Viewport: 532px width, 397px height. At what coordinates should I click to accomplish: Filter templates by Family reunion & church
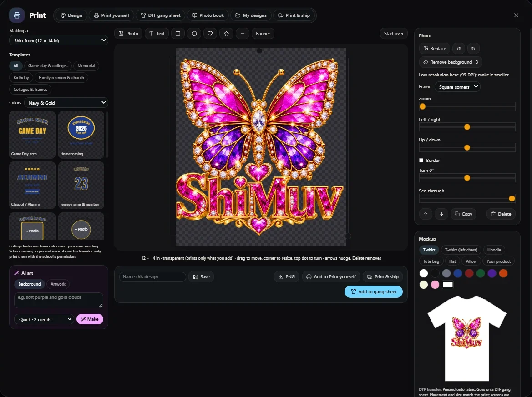point(61,78)
